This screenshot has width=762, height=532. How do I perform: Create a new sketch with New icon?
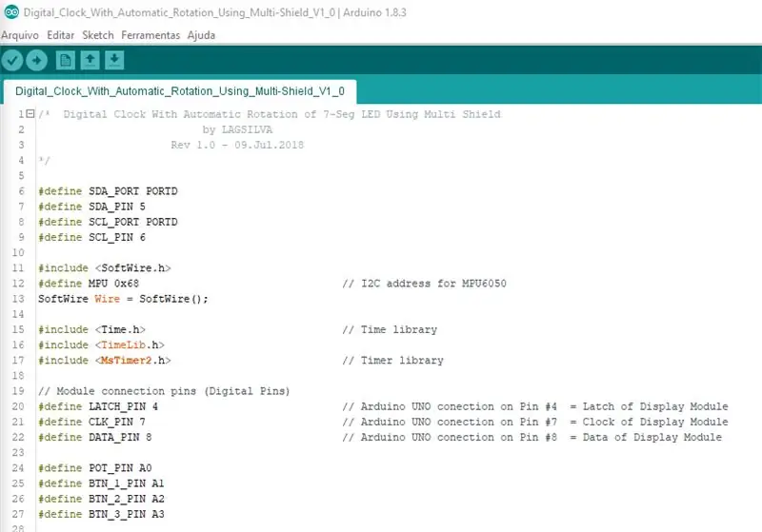(x=65, y=60)
